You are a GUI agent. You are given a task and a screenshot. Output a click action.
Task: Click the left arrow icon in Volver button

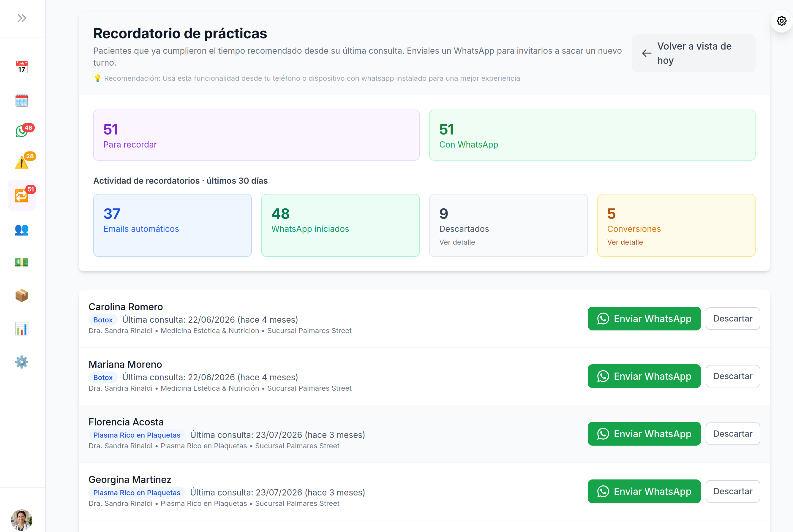pos(646,53)
